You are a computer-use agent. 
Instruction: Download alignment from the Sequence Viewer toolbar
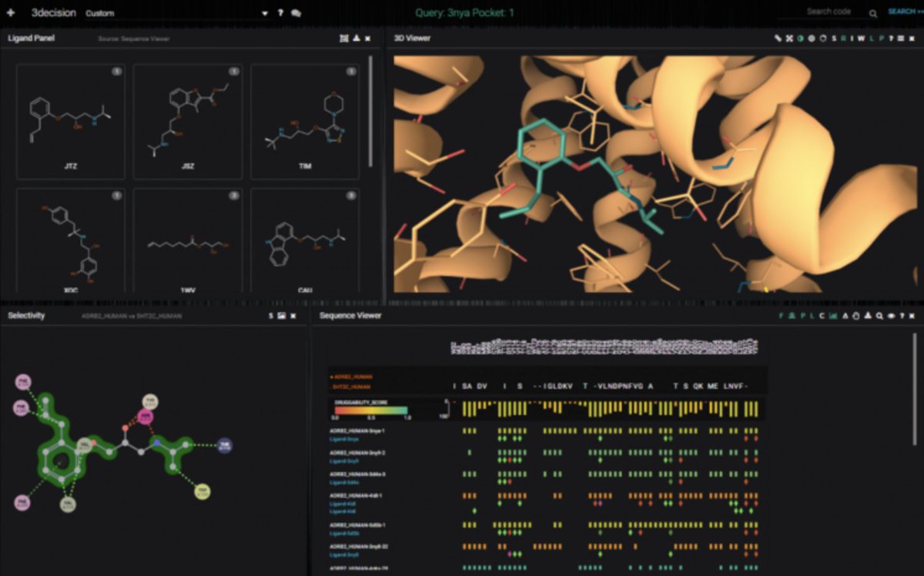click(868, 316)
